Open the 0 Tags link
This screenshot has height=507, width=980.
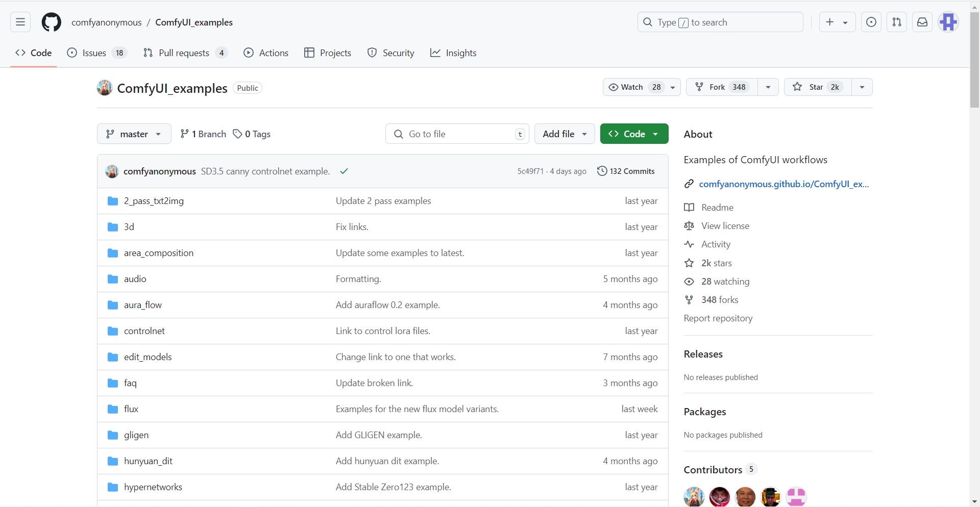point(252,134)
